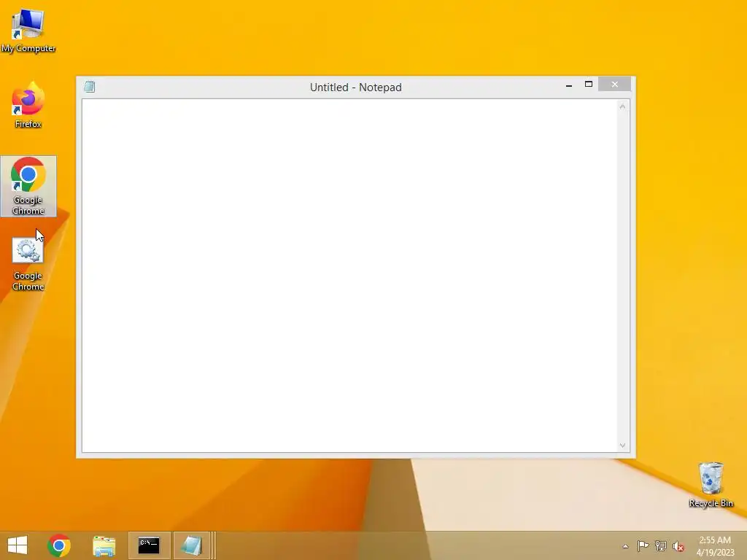Select the Firefox desktop shortcut

28,105
